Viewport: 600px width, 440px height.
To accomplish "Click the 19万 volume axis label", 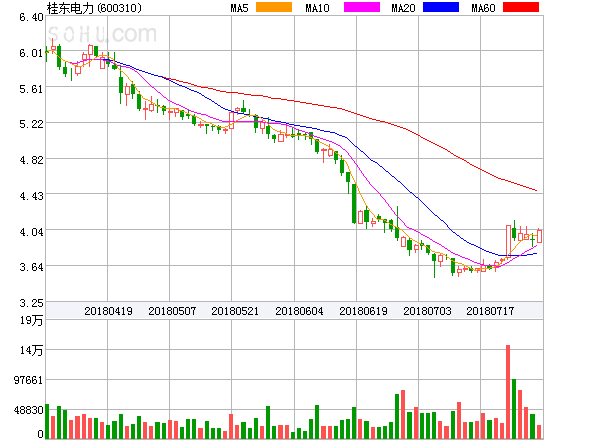I will point(32,320).
